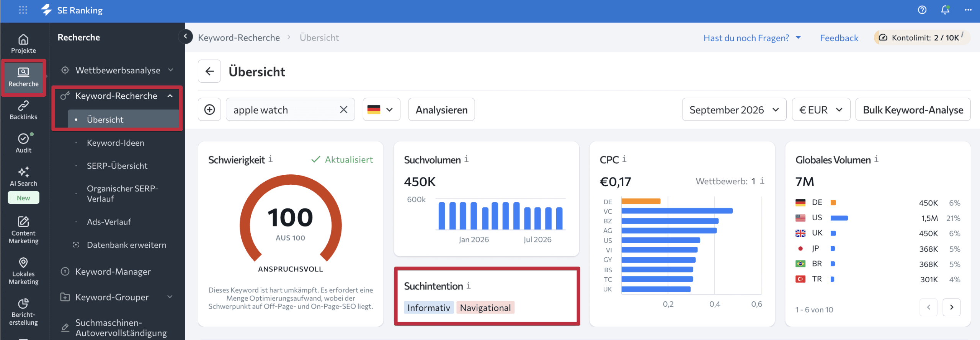Go to next page of Globales Volumen
Screen dimensions: 980x340
(x=951, y=307)
